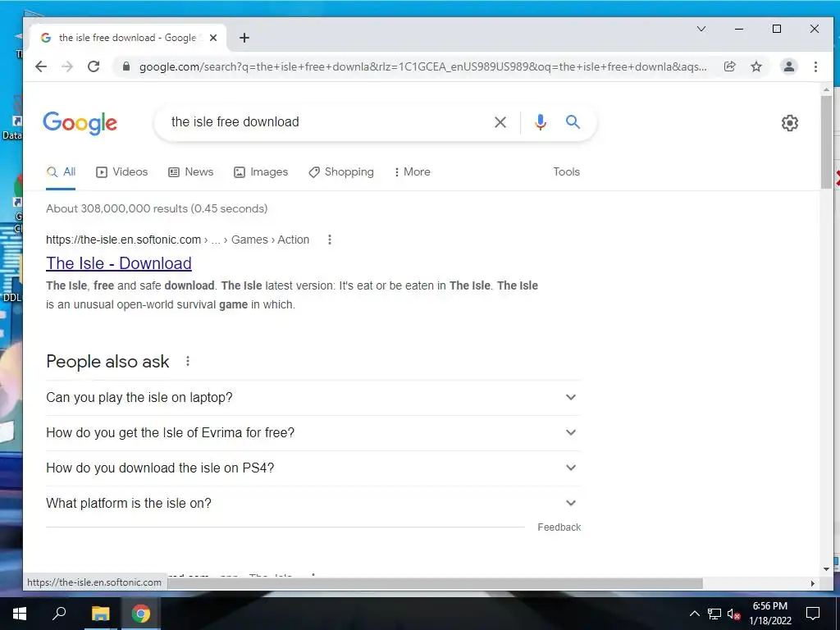Open the taskbar clock and date
The image size is (840, 630).
coord(769,614)
